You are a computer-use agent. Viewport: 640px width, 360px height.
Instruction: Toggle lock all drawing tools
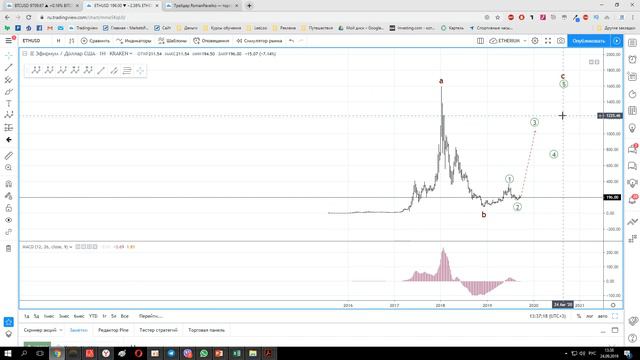tap(9, 208)
